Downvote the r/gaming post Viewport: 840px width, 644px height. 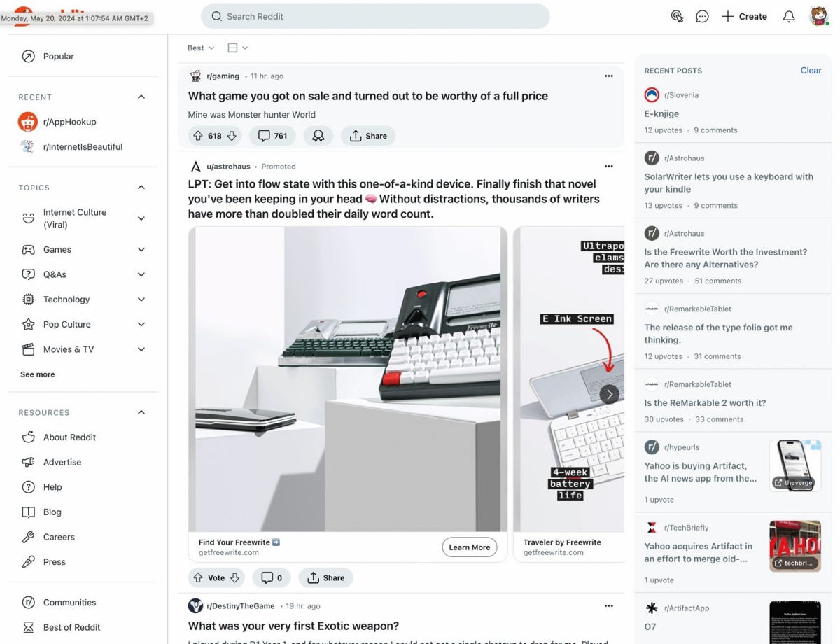point(232,136)
